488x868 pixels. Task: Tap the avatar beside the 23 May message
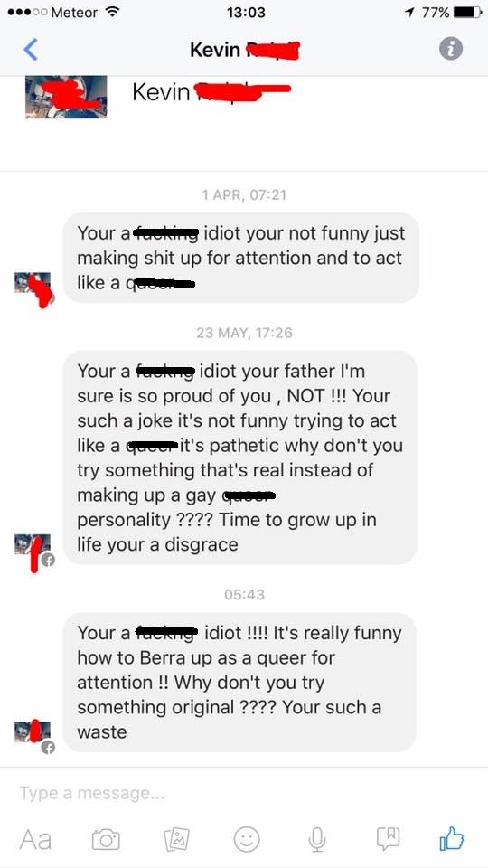[x=33, y=550]
